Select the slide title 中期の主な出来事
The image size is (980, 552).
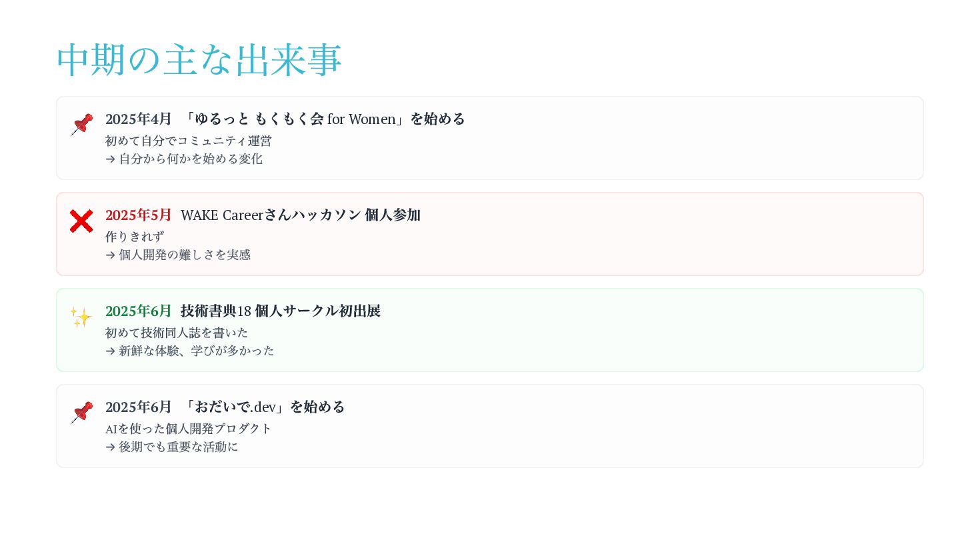click(x=199, y=59)
